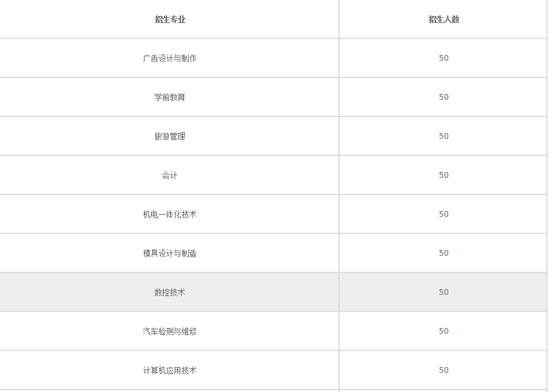Select the 广告设计与制作 major cell
550x392 pixels.
point(169,58)
